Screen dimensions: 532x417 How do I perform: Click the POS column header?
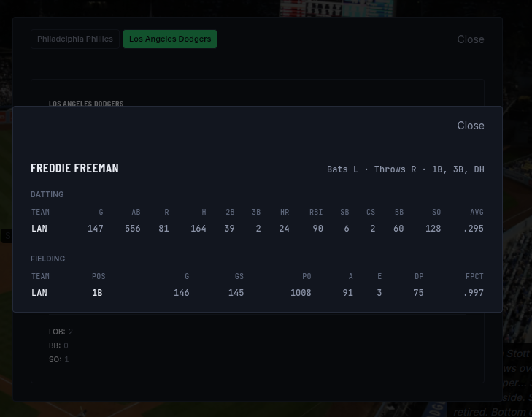point(99,276)
